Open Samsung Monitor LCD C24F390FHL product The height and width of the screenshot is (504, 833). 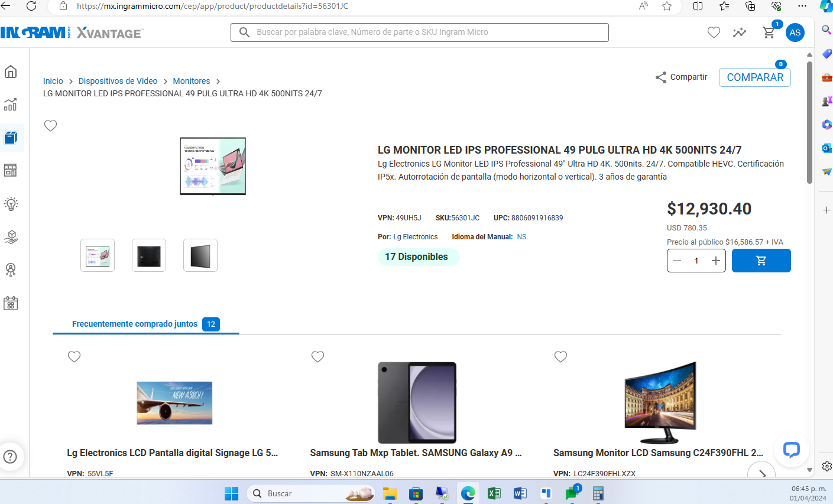pos(659,453)
